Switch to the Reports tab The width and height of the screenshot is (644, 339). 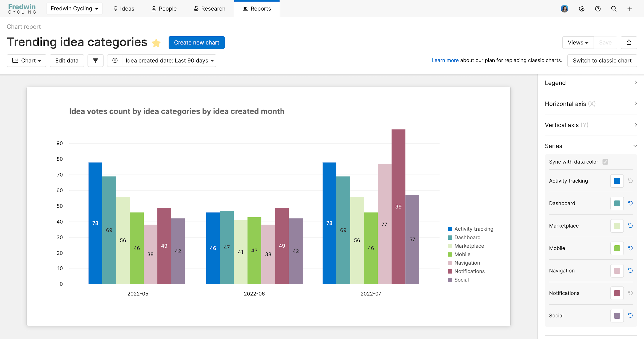pyautogui.click(x=257, y=9)
